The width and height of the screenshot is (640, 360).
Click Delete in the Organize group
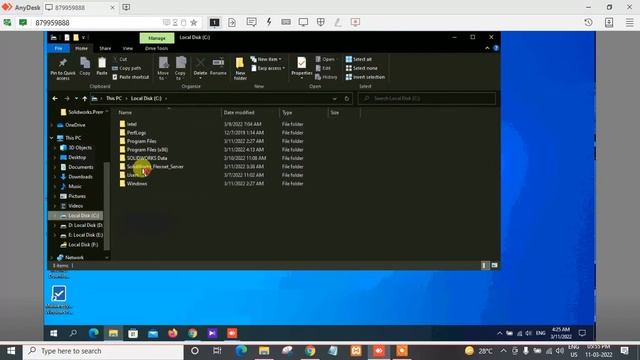(x=200, y=67)
